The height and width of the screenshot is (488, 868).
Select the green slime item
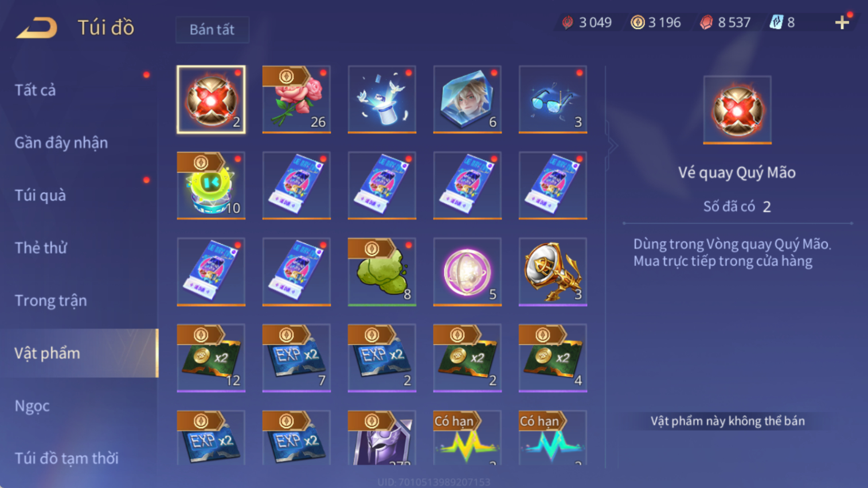[382, 272]
